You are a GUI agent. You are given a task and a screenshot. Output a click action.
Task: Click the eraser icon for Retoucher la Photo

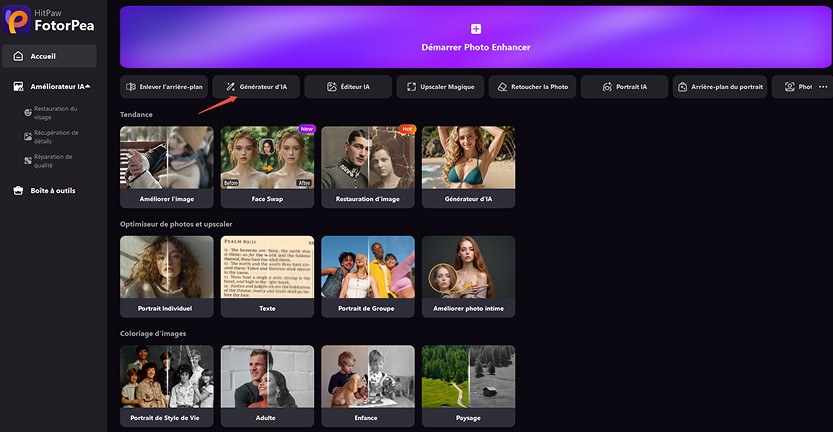click(502, 87)
